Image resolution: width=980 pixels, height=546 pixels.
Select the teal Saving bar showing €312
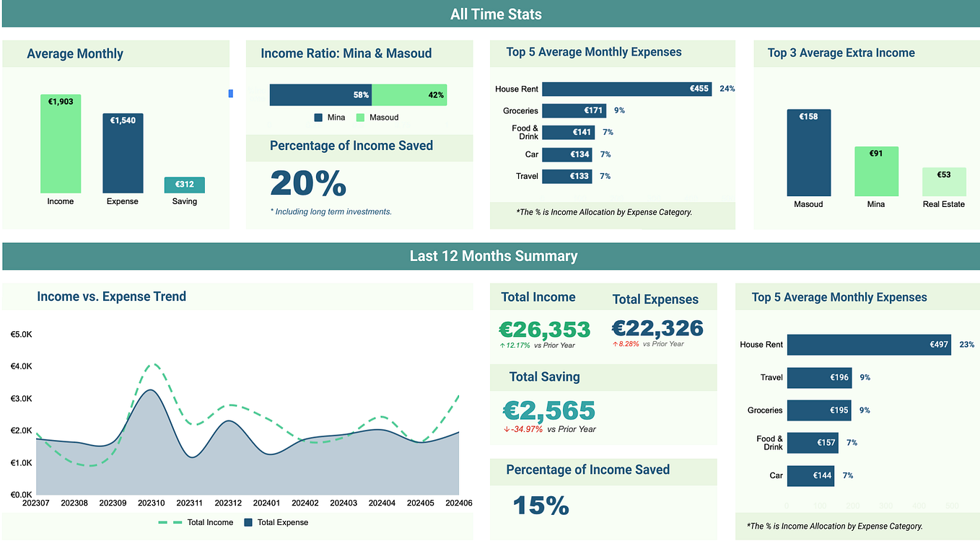pyautogui.click(x=184, y=185)
